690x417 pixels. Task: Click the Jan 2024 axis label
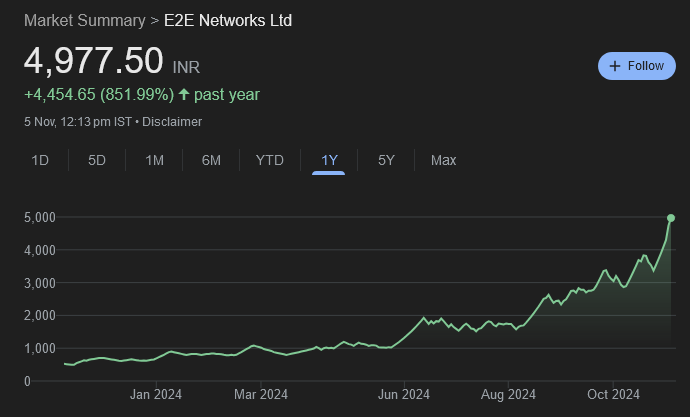point(156,395)
